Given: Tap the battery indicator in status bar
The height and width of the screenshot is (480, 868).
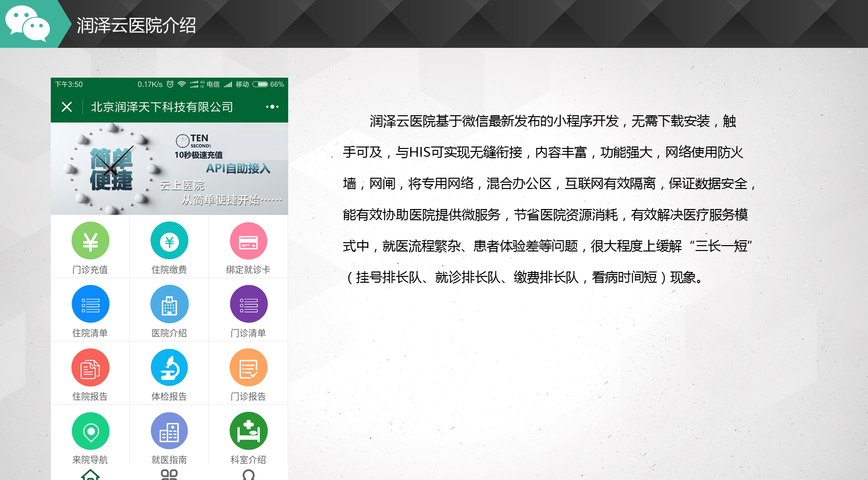Looking at the screenshot, I should tap(260, 84).
